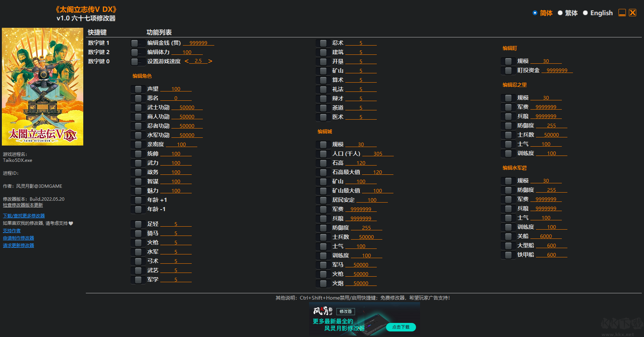644x337 pixels.
Task: Switch language to English
Action: pyautogui.click(x=586, y=13)
